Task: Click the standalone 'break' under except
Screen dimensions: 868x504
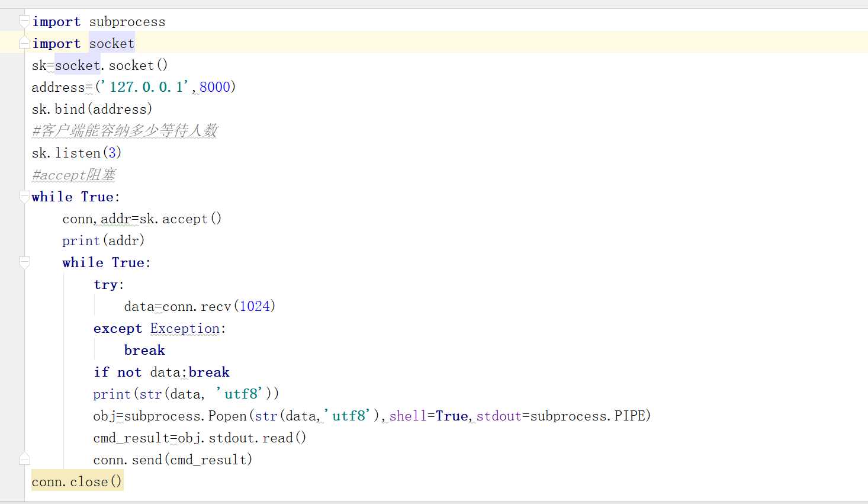Action: [144, 351]
